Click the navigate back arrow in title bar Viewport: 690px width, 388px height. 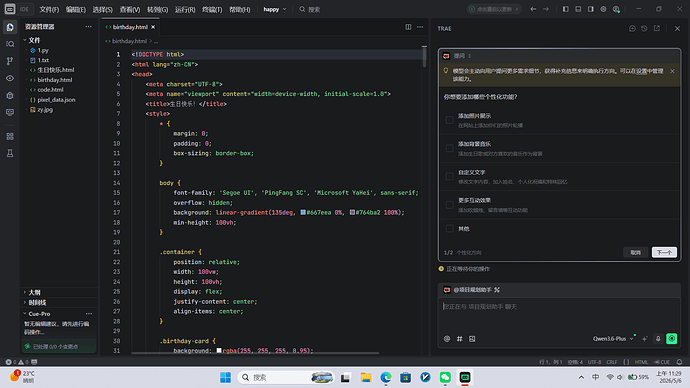(533, 9)
